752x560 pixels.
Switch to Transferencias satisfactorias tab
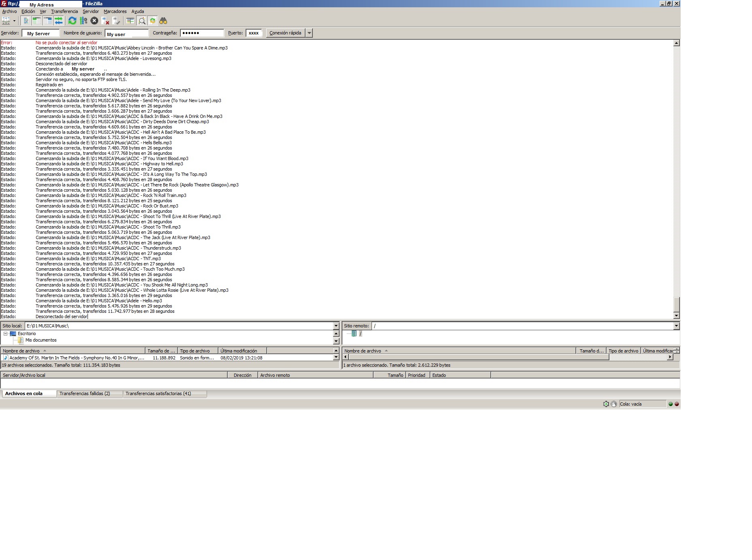click(164, 394)
